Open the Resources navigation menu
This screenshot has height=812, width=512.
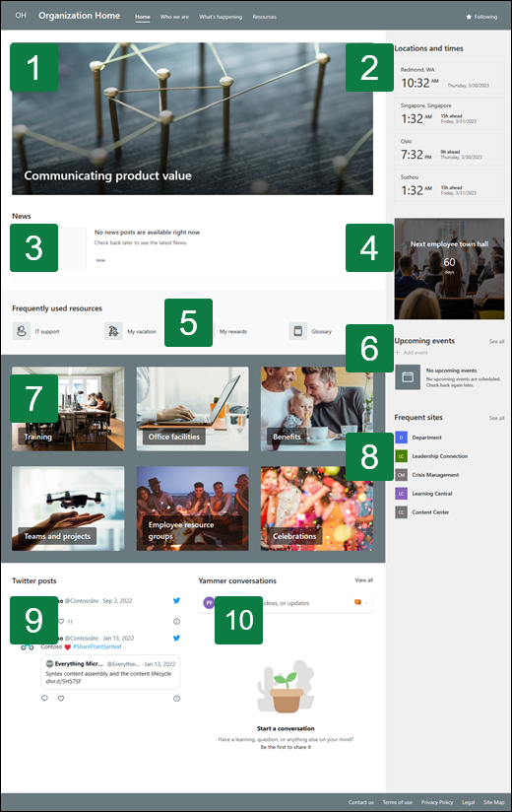pyautogui.click(x=264, y=17)
